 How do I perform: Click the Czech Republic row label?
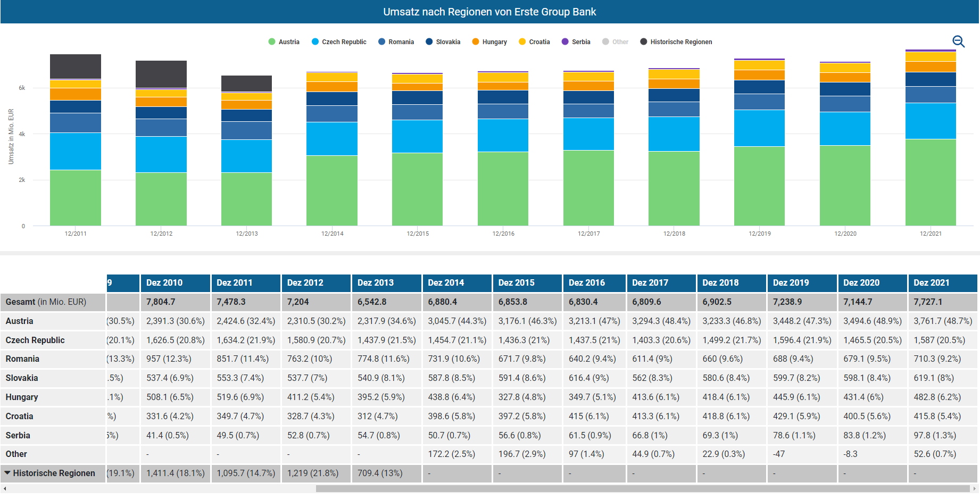pyautogui.click(x=35, y=340)
